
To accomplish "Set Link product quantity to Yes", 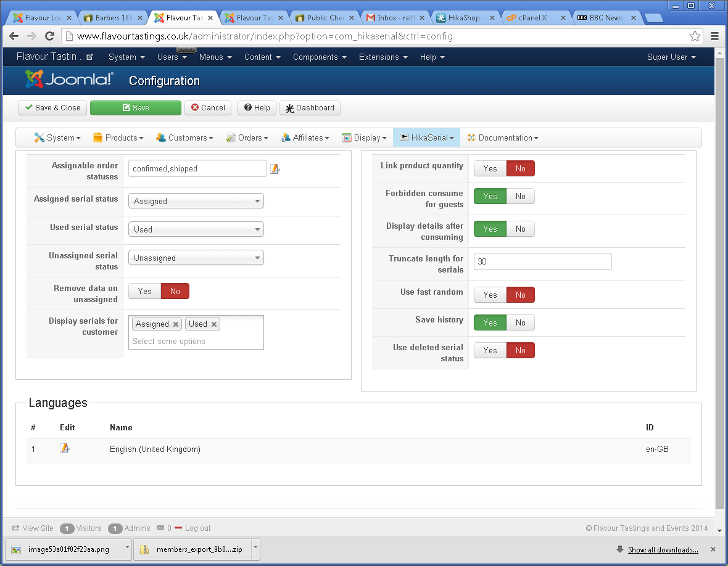I will pos(490,168).
